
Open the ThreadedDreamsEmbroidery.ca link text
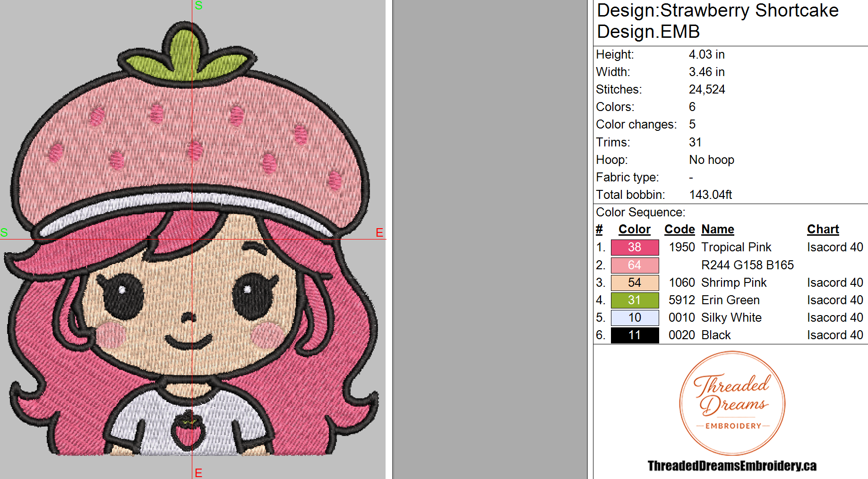point(732,466)
